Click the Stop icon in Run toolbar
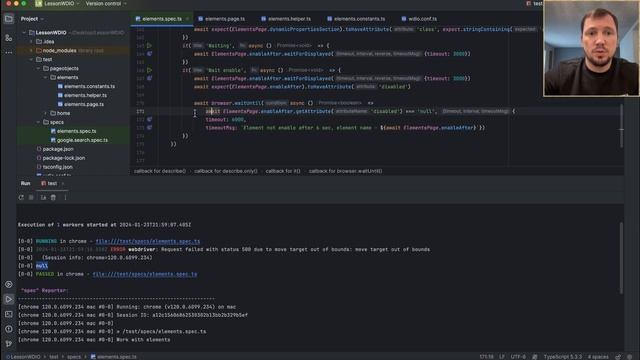640x360 pixels. pyautogui.click(x=31, y=198)
